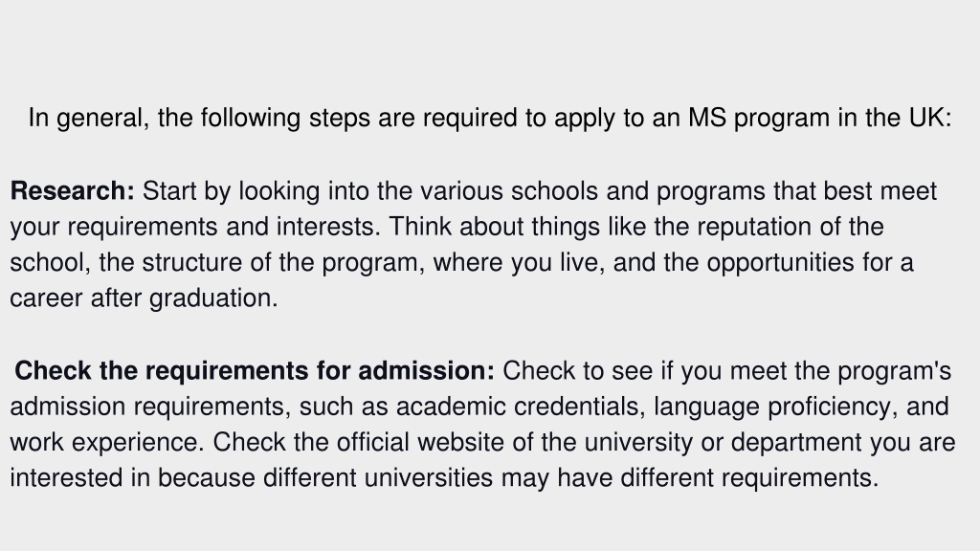Click the word "department" in the admission paragraph
This screenshot has width=980, height=551.
[796, 443]
